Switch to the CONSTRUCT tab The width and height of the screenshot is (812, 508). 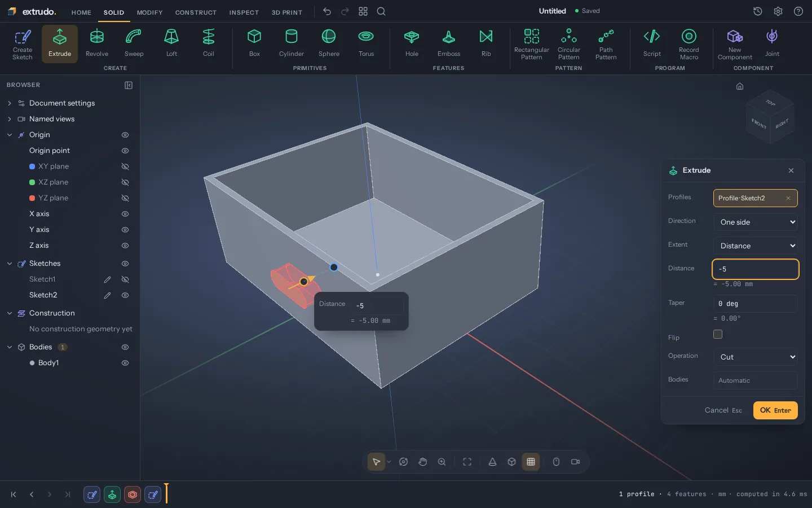196,12
